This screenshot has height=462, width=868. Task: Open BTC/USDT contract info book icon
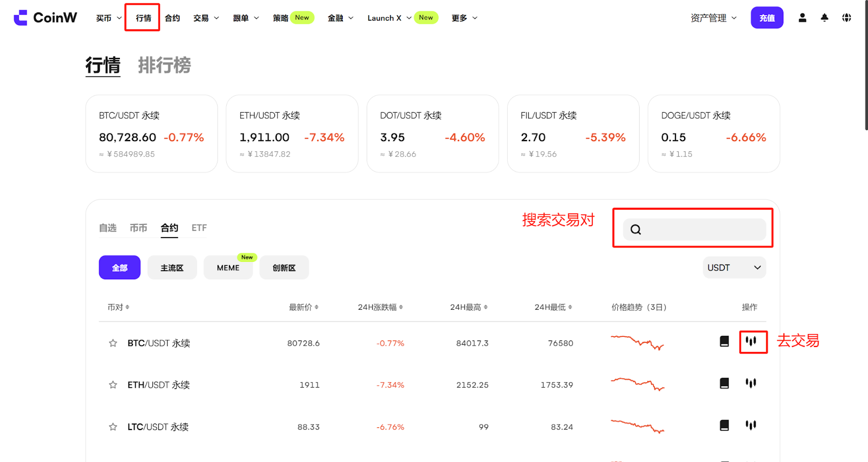point(724,341)
